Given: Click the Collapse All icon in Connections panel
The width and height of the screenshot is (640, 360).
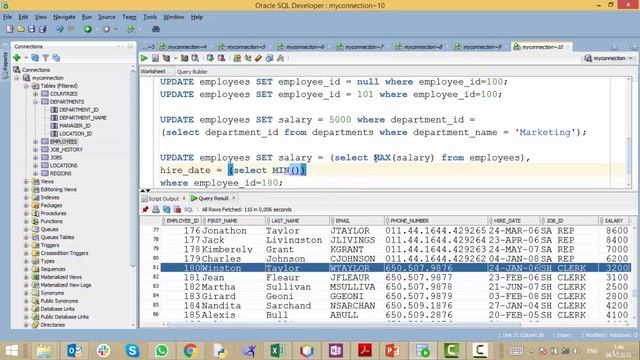Looking at the screenshot, I should point(56,58).
